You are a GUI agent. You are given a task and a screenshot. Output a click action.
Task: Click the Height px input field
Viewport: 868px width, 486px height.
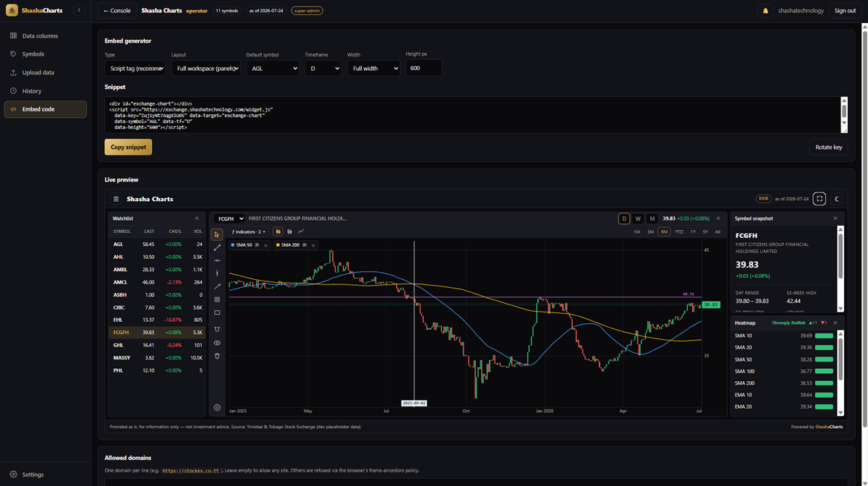pyautogui.click(x=424, y=68)
